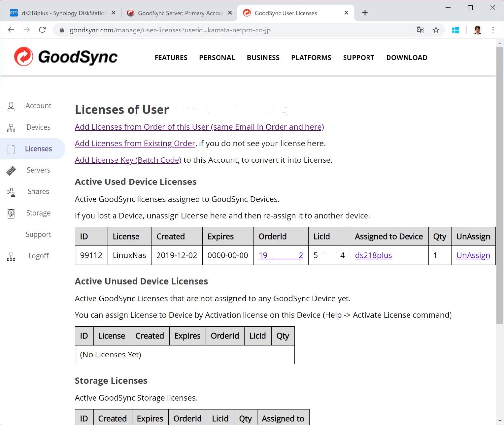Open the SUPPORT menu
This screenshot has height=425, width=504.
coord(359,58)
